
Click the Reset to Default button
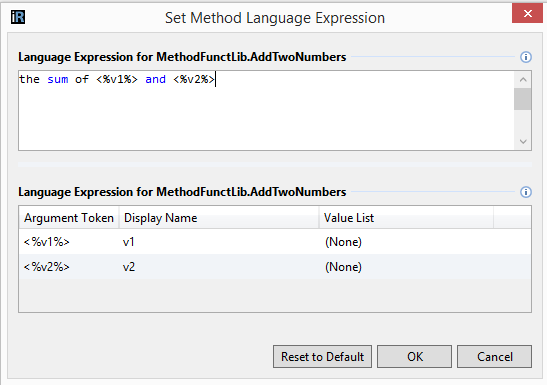(x=322, y=356)
